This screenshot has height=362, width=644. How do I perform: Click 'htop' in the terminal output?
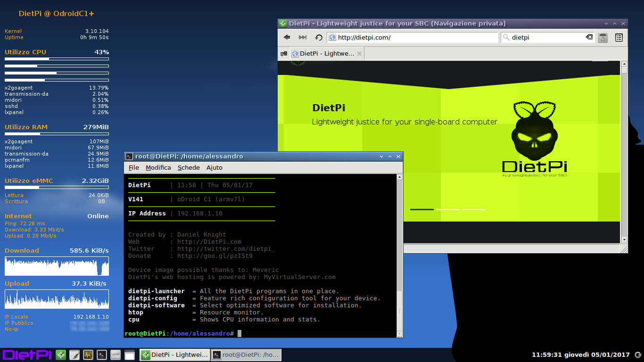(x=136, y=313)
